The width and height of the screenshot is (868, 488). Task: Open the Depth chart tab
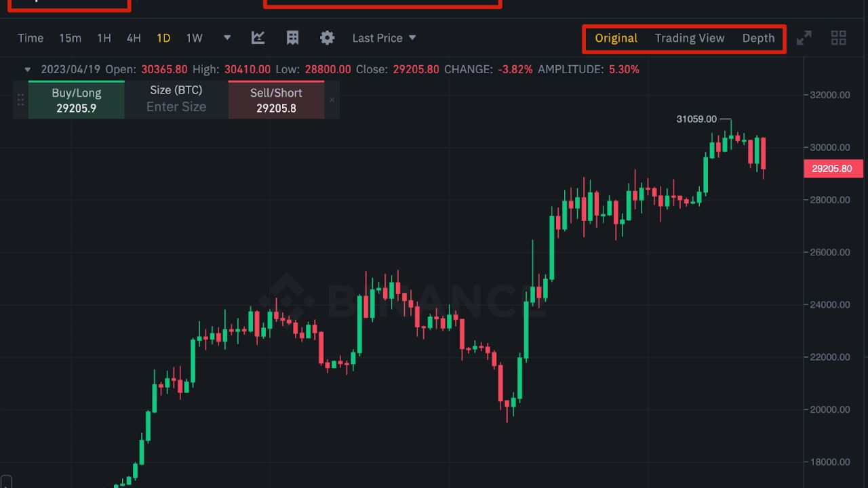point(759,38)
